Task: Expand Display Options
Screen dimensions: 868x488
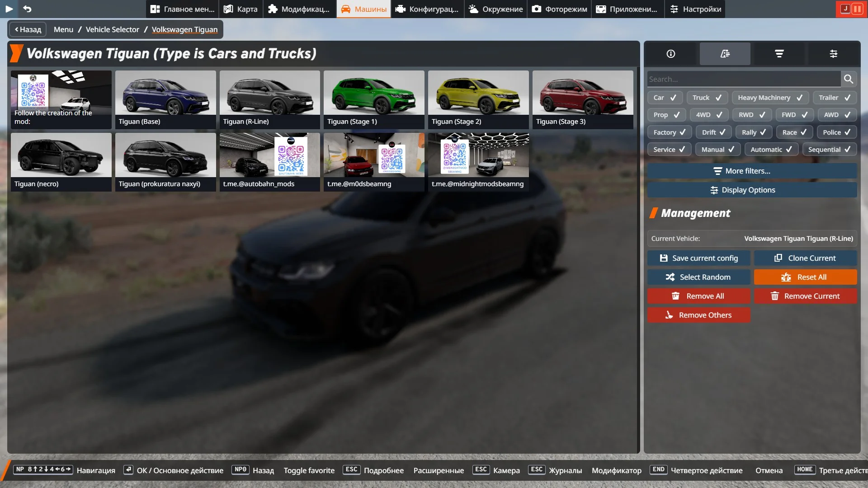Action: point(752,190)
